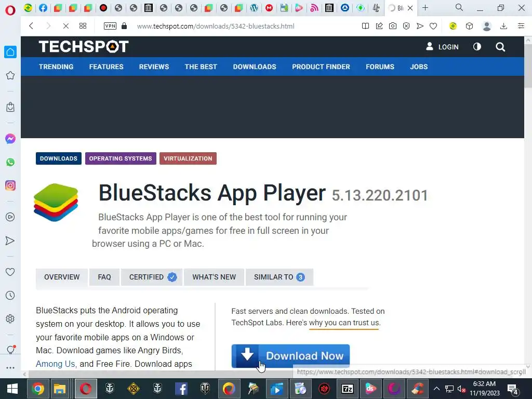Screen dimensions: 532x399
Task: Open Chrome from the taskbar
Action: pyautogui.click(x=37, y=389)
